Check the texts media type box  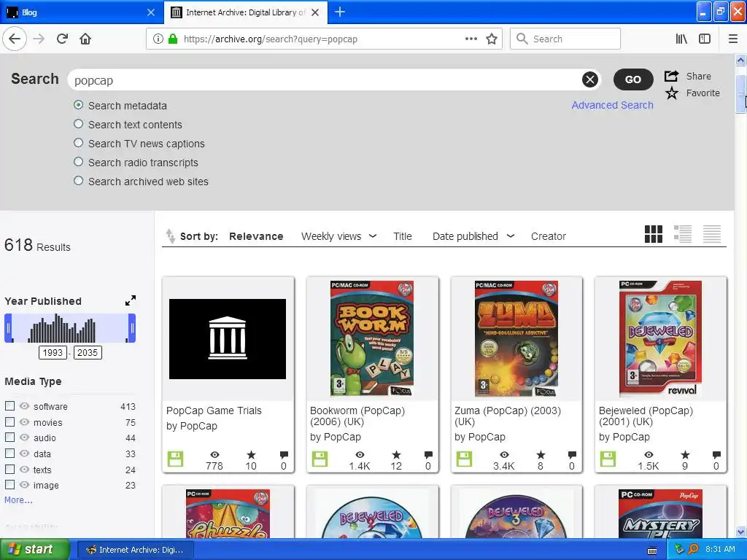pos(9,469)
